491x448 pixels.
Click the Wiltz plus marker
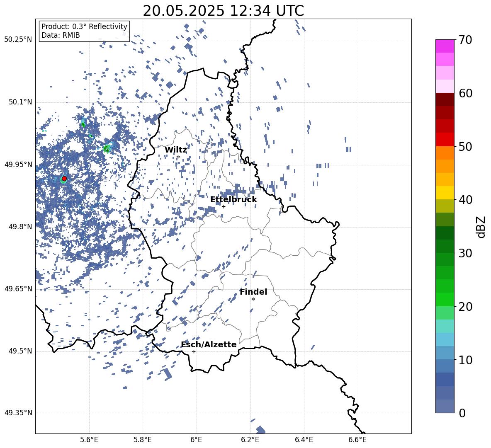point(178,157)
